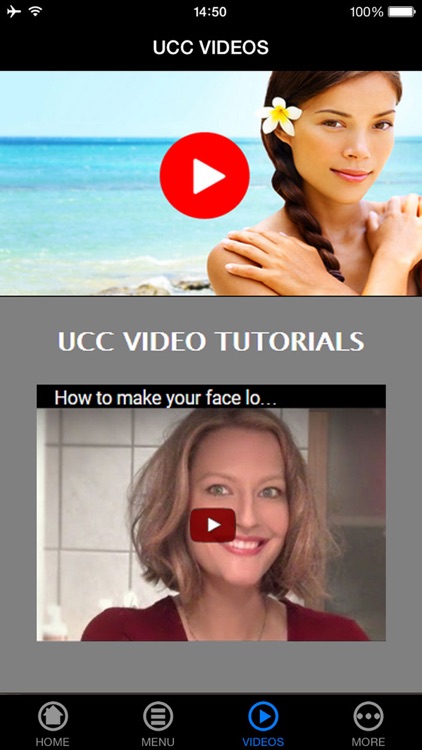The image size is (422, 750).
Task: Select the Videos tab play icon
Action: tap(263, 716)
